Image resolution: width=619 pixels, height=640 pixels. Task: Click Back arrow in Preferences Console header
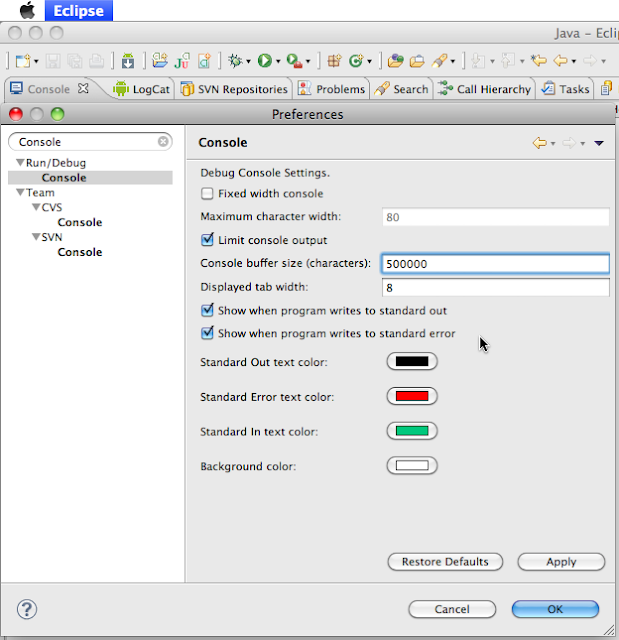click(539, 143)
